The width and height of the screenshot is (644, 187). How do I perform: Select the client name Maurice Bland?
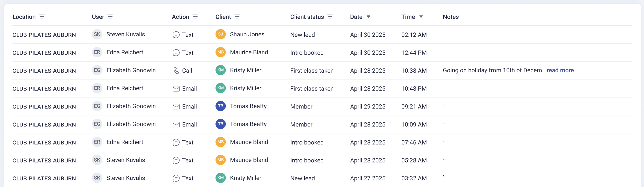[x=249, y=52]
